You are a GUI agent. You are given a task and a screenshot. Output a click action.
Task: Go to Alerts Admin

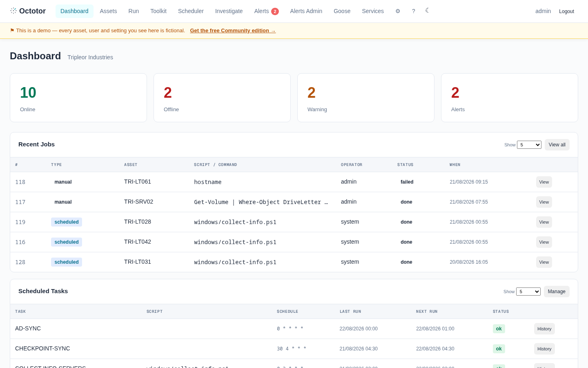306,11
